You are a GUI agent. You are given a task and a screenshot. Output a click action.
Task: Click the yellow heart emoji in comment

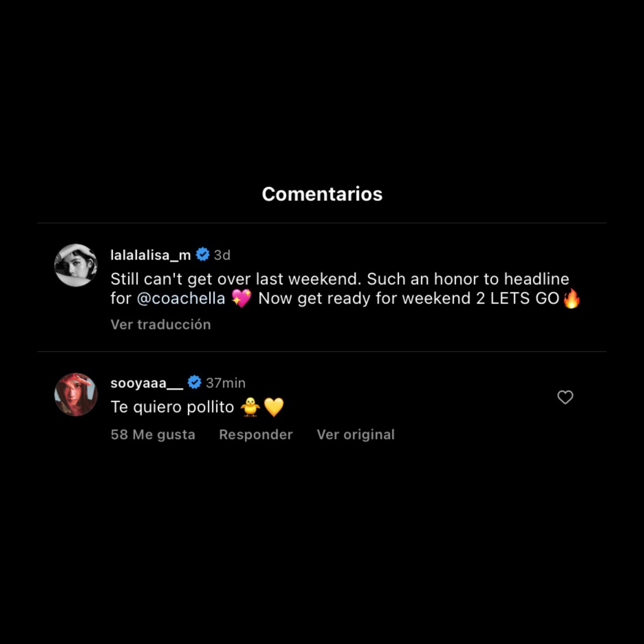tap(274, 407)
